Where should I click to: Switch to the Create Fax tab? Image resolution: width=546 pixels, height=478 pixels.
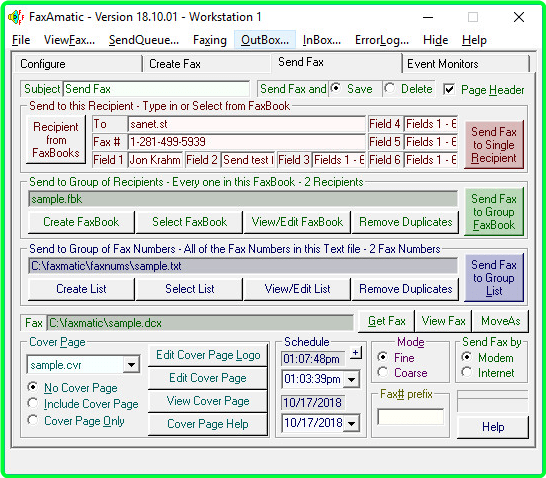click(207, 64)
